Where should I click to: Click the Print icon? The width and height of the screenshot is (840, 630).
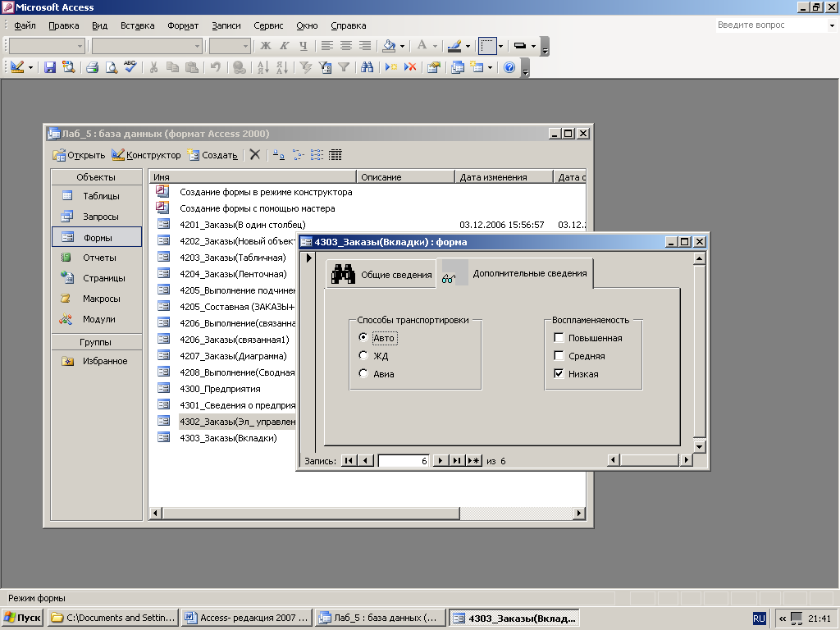tap(92, 67)
